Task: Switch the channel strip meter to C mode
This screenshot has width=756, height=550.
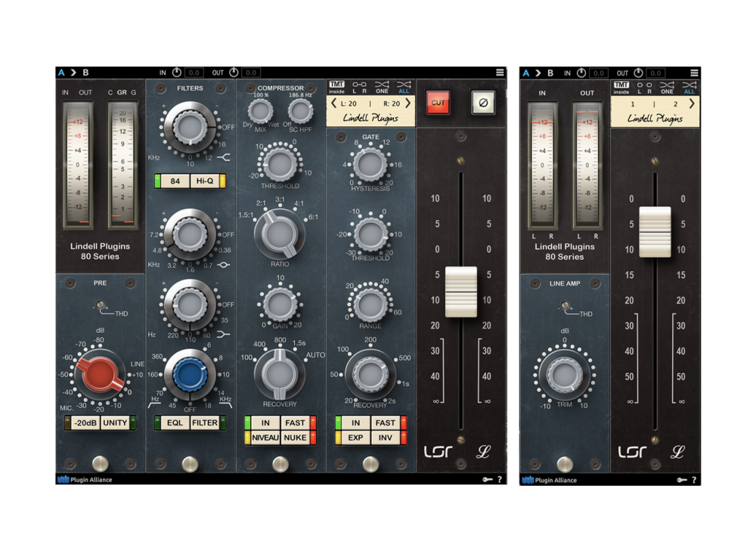Action: [x=110, y=92]
